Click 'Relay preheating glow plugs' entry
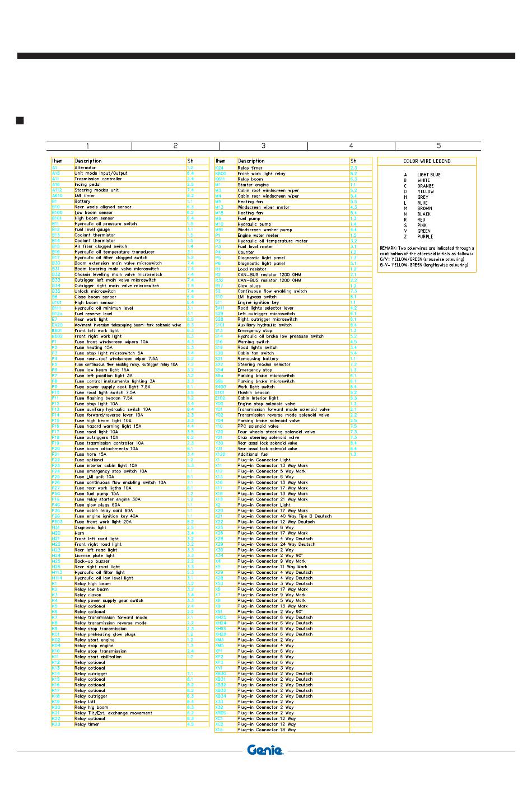This screenshot has height=795, width=532. click(130, 634)
